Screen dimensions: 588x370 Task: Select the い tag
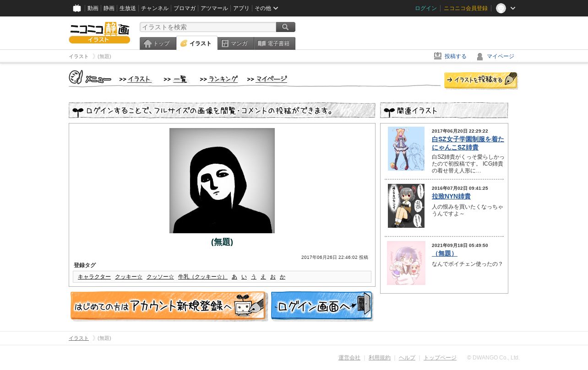[x=244, y=277]
